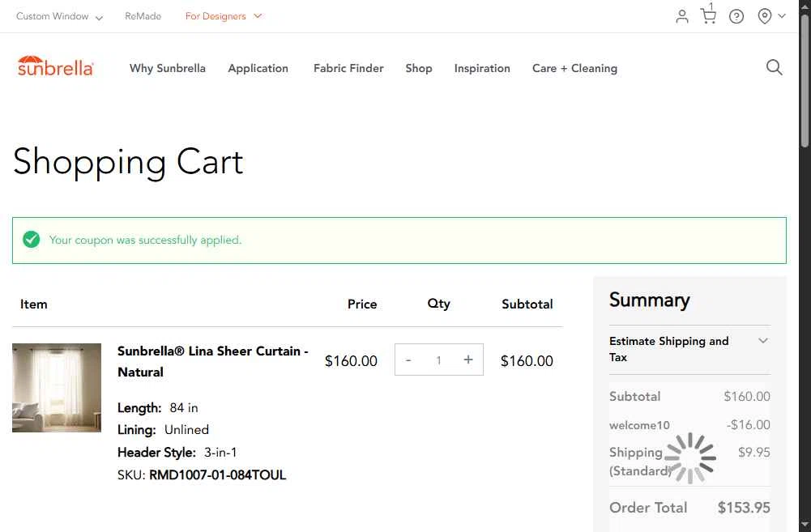Open the Shop menu
The image size is (811, 532).
pos(418,68)
